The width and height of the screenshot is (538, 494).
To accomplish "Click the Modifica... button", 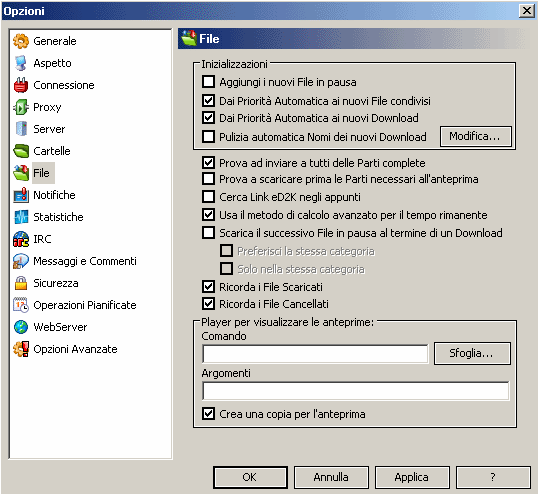I will pyautogui.click(x=476, y=137).
